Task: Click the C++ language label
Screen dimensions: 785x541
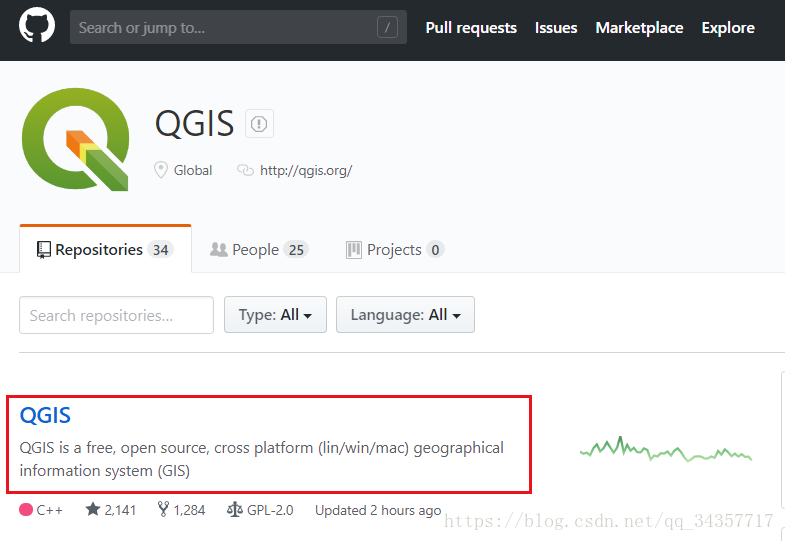Action: pyautogui.click(x=50, y=510)
